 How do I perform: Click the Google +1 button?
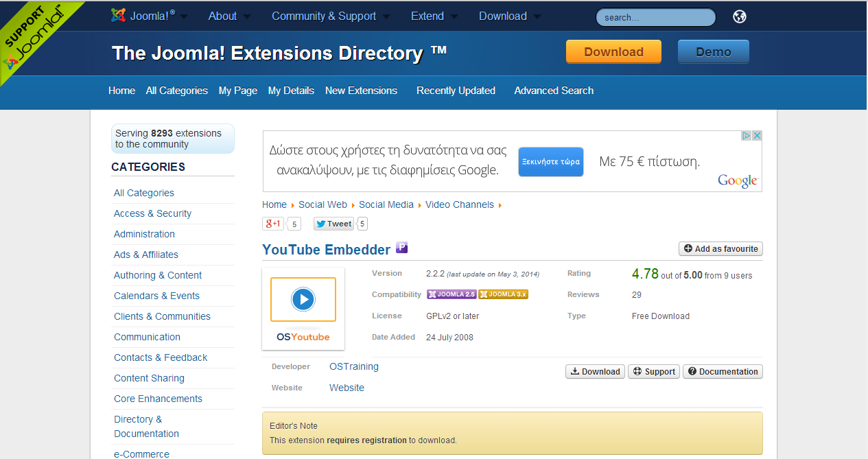pos(273,224)
